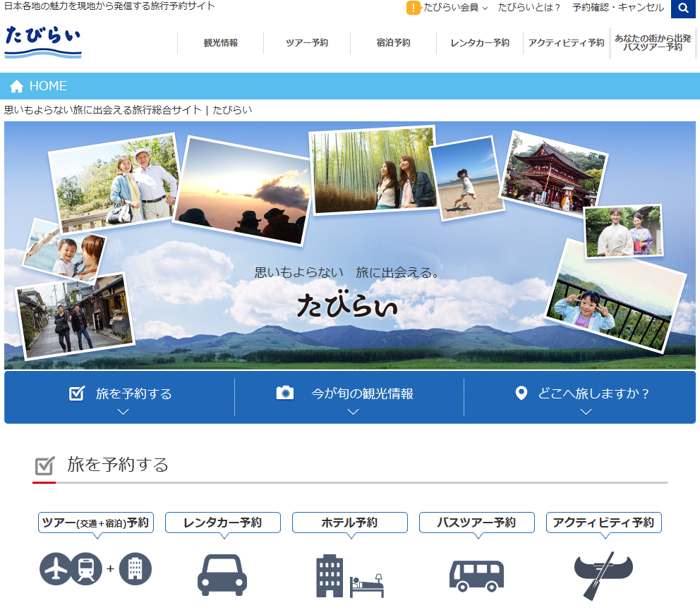Click the round building icon after the plus sign
The width and height of the screenshot is (700, 610).
(135, 568)
